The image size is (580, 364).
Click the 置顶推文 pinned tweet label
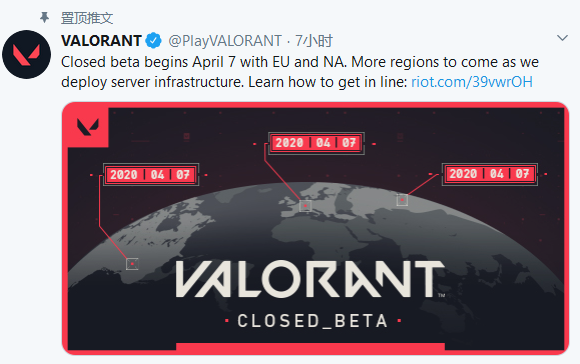[x=87, y=18]
